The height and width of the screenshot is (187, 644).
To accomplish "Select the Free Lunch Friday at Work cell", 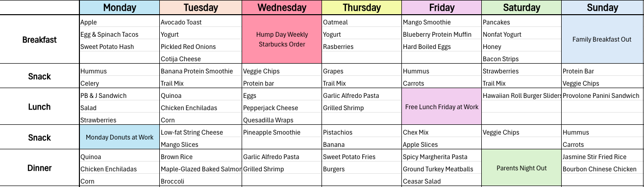I will tap(442, 107).
